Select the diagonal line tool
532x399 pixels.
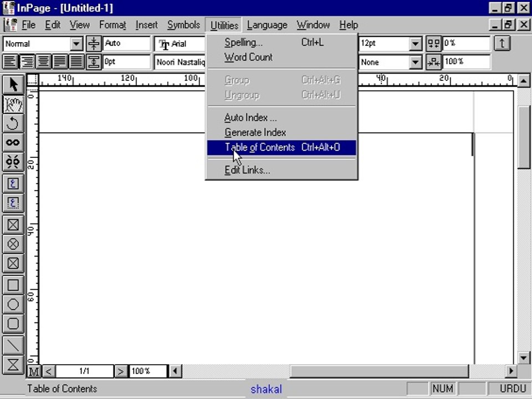coord(13,345)
